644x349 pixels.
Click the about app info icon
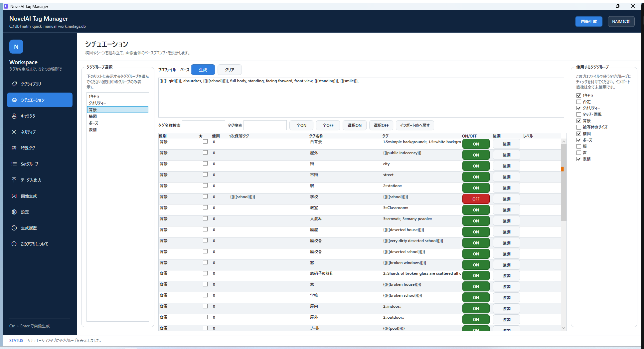14,244
